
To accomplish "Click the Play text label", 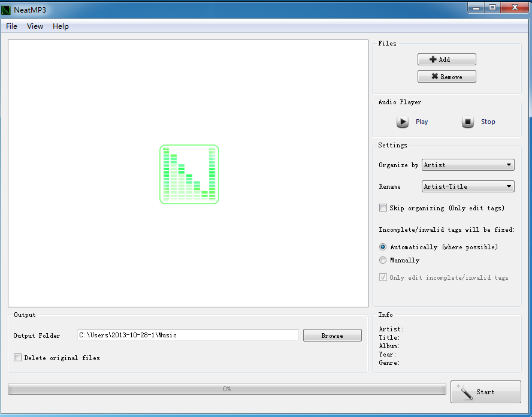I will coord(422,122).
